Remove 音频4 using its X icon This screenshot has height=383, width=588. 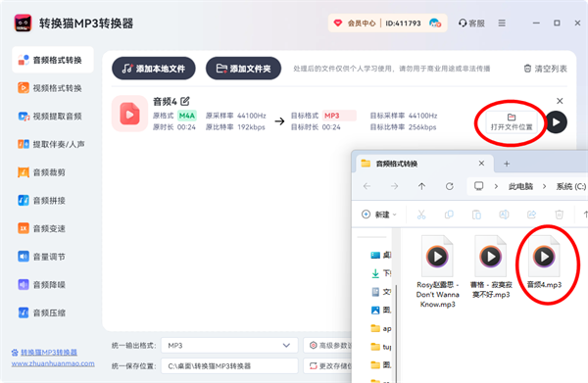coord(560,101)
